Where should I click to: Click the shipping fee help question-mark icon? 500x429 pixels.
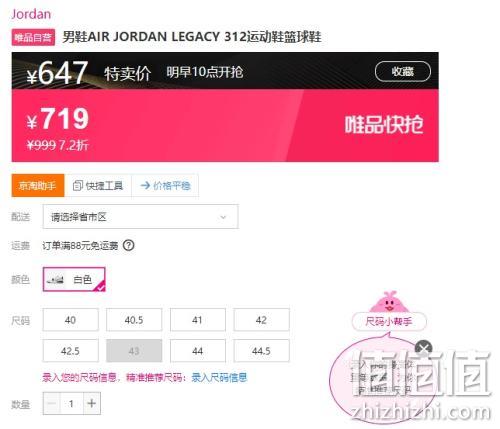pos(129,246)
